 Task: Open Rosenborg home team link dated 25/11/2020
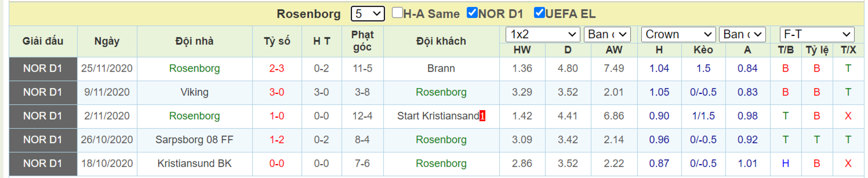(x=194, y=68)
